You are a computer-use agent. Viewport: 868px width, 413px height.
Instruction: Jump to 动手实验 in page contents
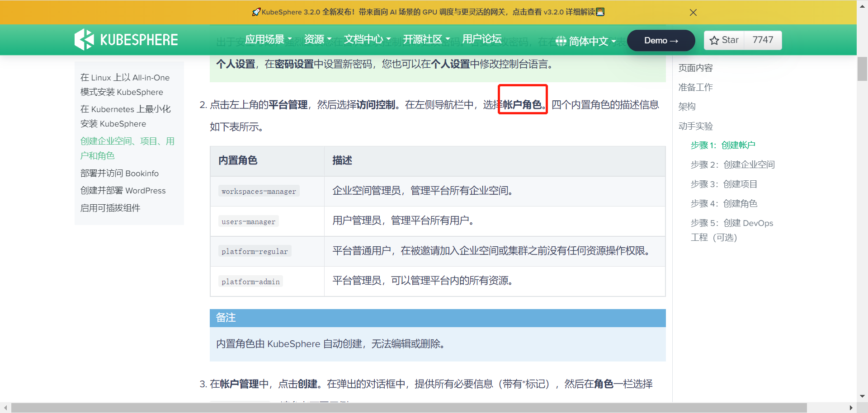[x=695, y=126]
